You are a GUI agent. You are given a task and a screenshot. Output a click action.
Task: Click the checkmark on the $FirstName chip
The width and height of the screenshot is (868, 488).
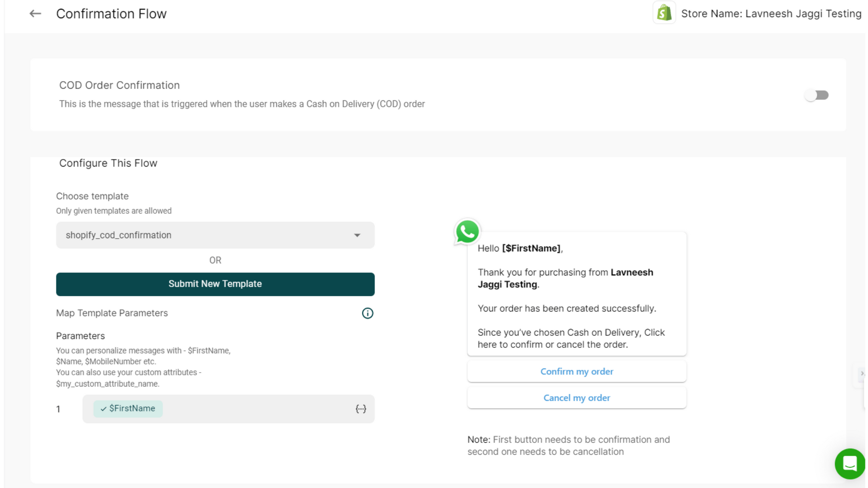pos(103,409)
